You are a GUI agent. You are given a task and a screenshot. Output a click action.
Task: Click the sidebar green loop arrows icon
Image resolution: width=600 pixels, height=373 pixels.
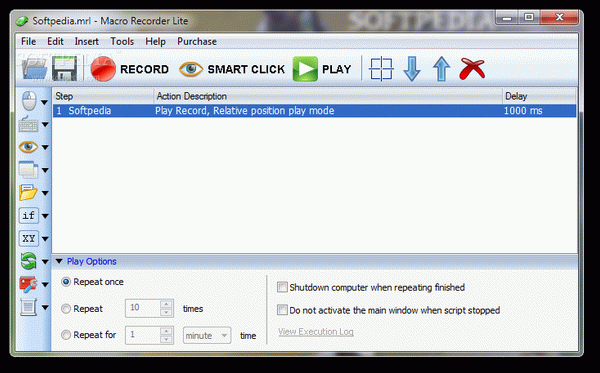(29, 261)
